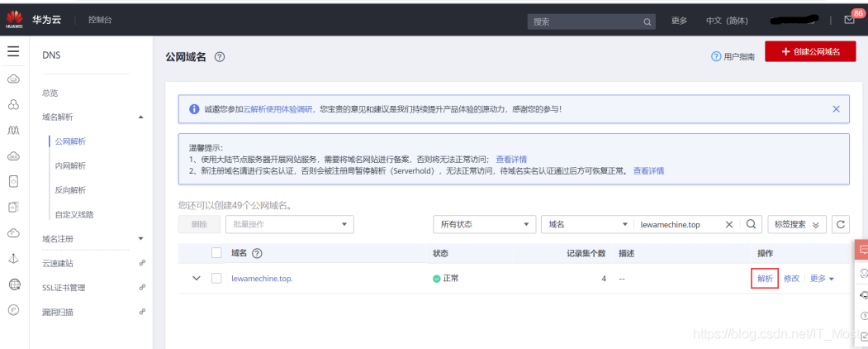Tick the checkbox for lewamechine.top. row
Viewport: 868px width, 349px height.
[x=216, y=278]
